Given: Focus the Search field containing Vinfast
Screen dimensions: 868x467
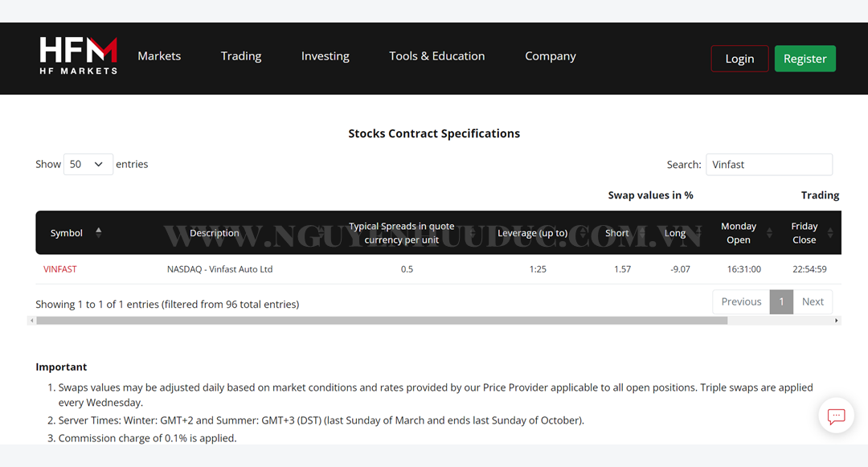Looking at the screenshot, I should (x=768, y=165).
